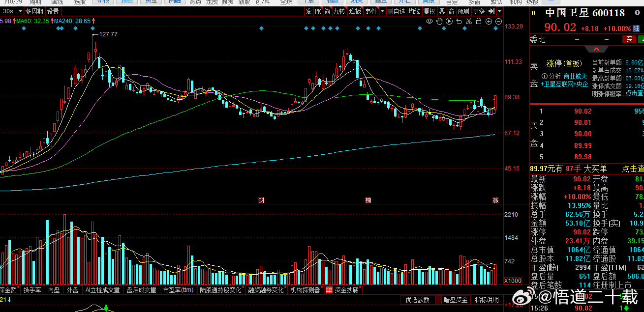Open the 30s period dropdown
The height and width of the screenshot is (312, 644).
click(12, 11)
